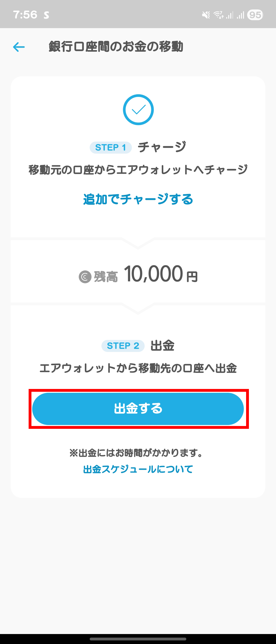This screenshot has width=276, height=644.
Task: Tap the STEP 2 badge
Action: pos(123,346)
